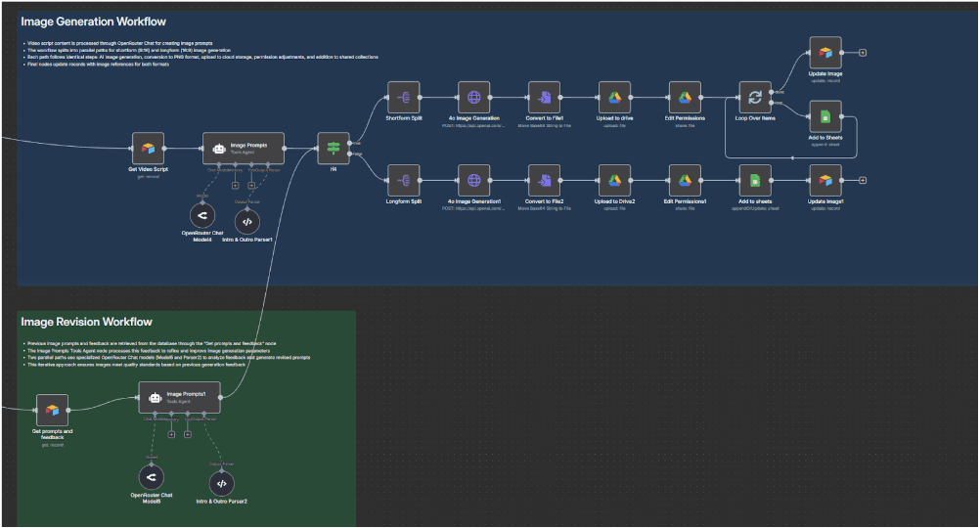Open the Upload to Drive2 node
This screenshot has width=980, height=528.
[614, 180]
